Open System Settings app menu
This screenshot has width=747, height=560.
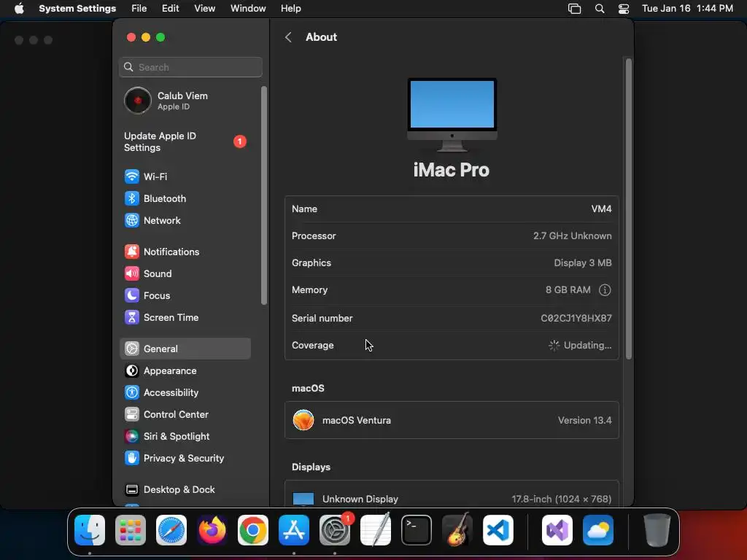point(77,9)
